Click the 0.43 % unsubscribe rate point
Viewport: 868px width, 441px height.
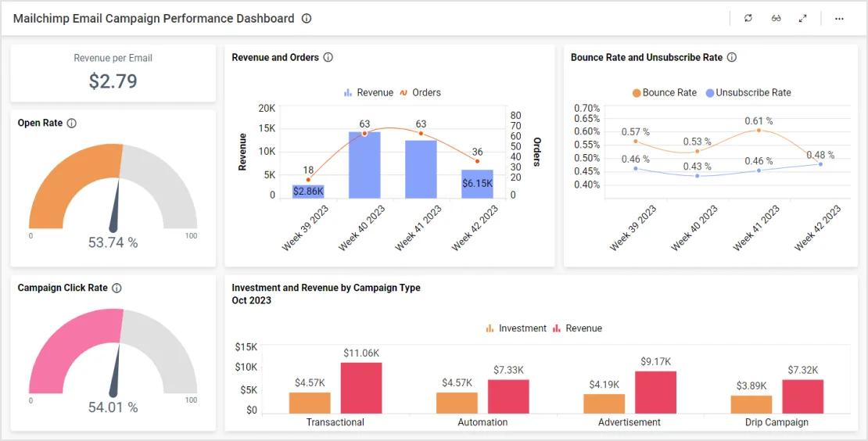pos(697,176)
